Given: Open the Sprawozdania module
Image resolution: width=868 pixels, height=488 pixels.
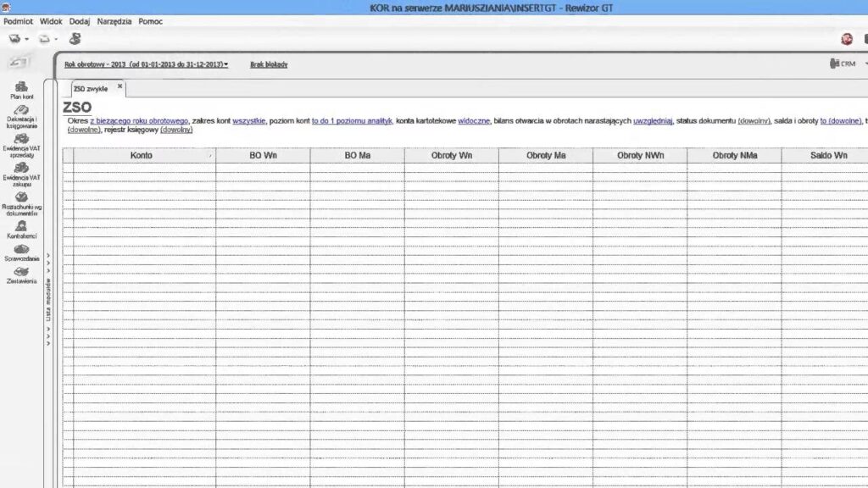Looking at the screenshot, I should (22, 252).
